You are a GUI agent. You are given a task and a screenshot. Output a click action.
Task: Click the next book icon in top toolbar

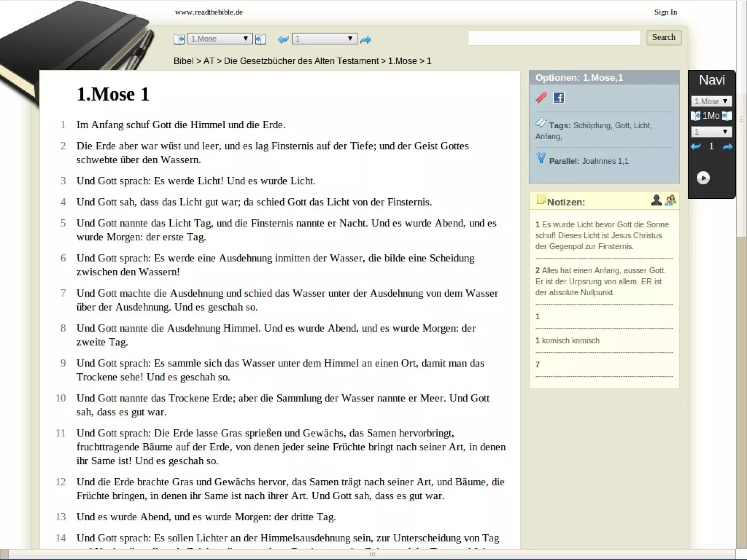260,39
